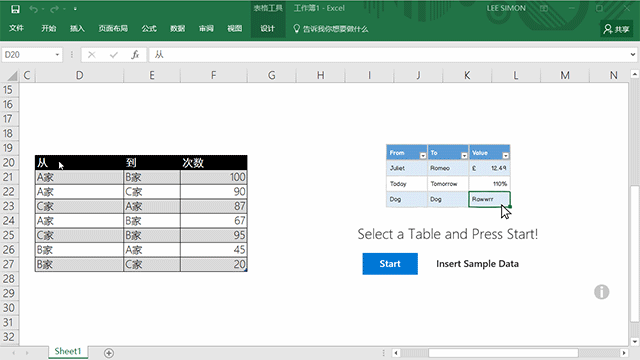Click the horizontal scrollbar thumb
Screen dimensions: 640x360
tap(503, 353)
